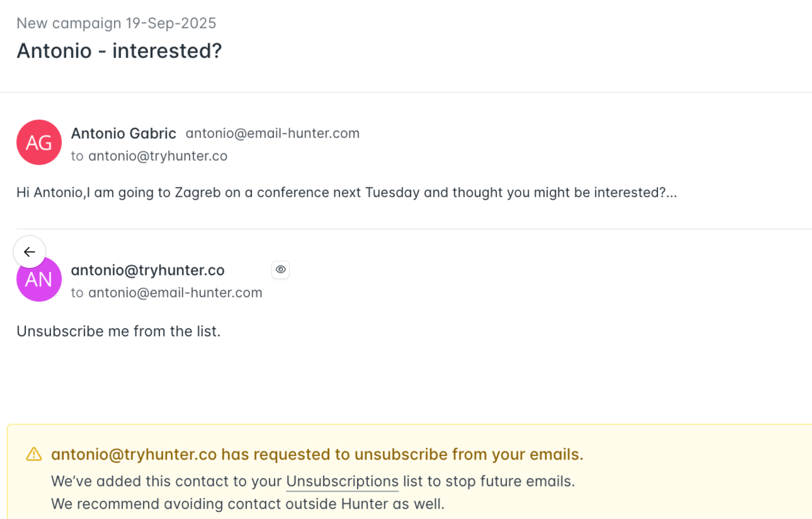Click the eye icon beside antonio@tryhunter.co
Screen dimensions: 812x519
point(281,270)
